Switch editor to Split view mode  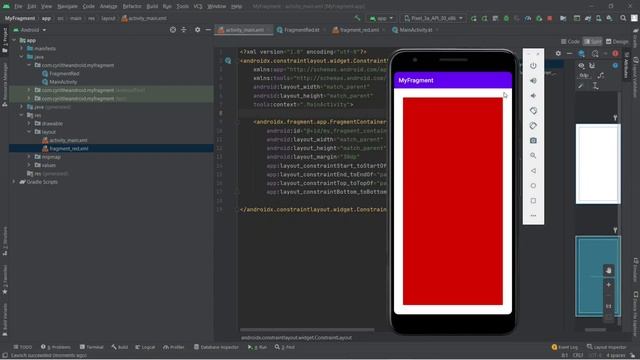click(593, 41)
